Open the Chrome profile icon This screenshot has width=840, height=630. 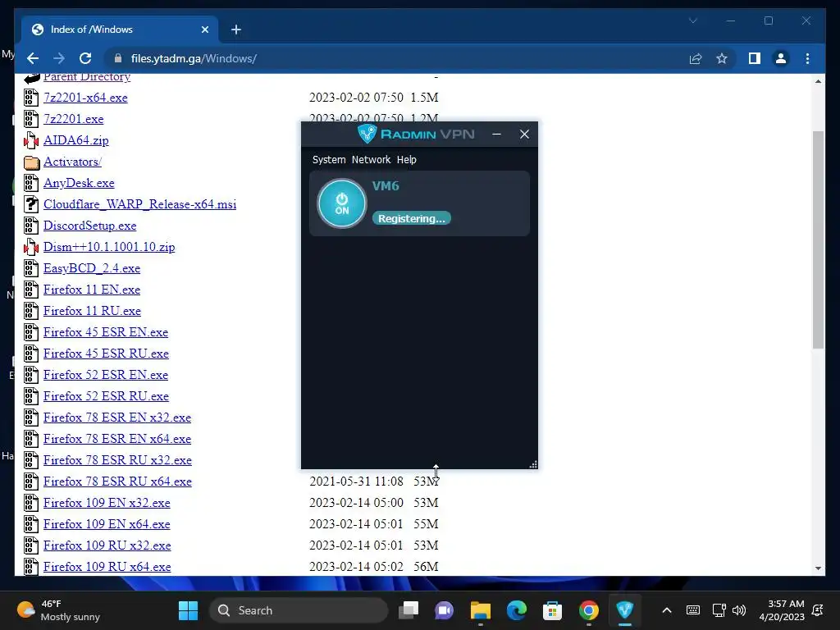tap(781, 58)
